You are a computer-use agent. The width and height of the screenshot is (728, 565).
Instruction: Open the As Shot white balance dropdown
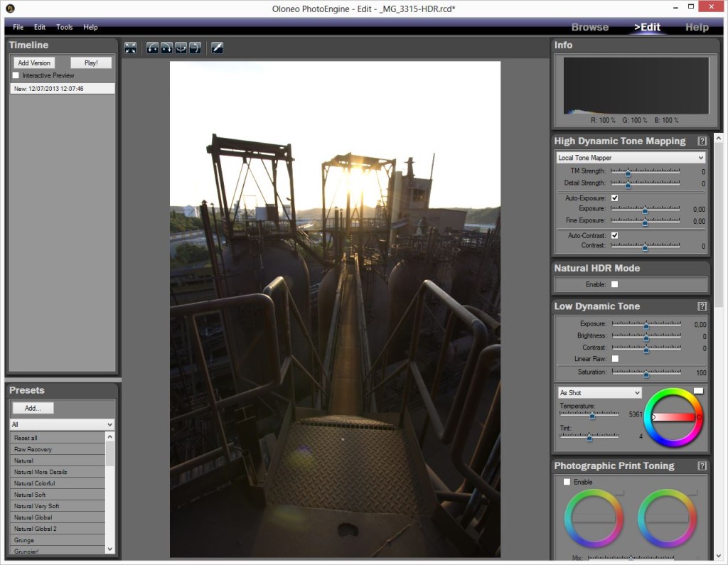pyautogui.click(x=599, y=392)
